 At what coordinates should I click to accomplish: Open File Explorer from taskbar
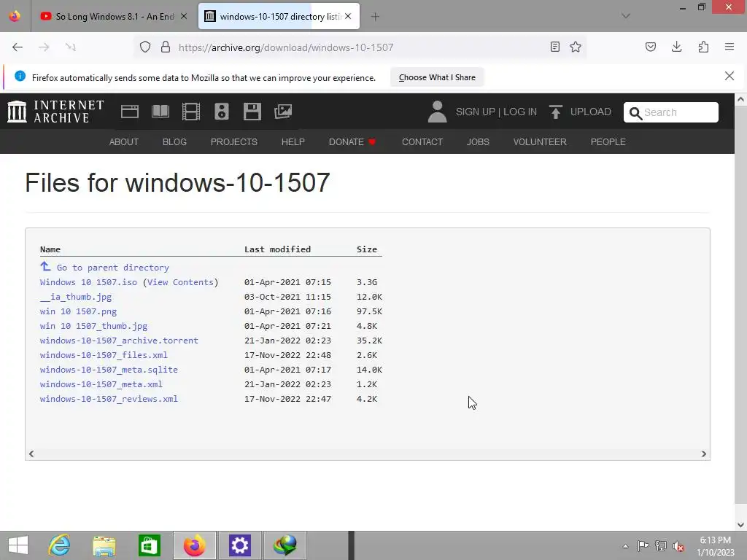point(104,545)
